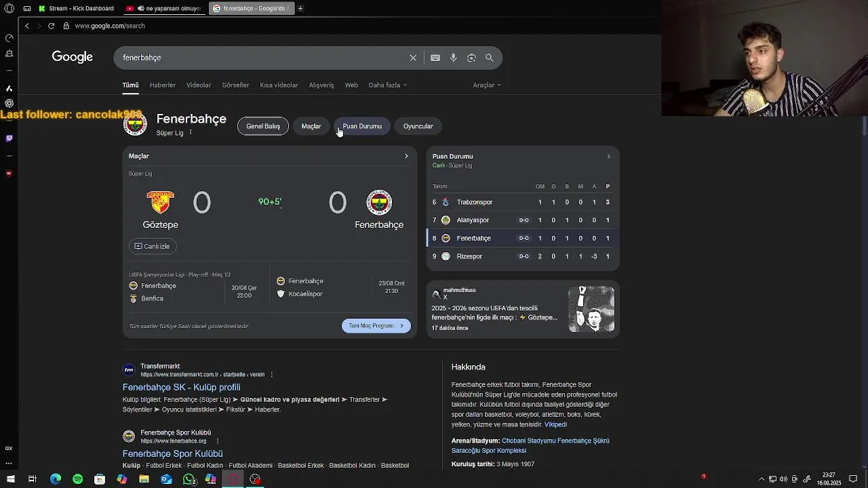
Task: Mute the YouTube tab via its speaker icon
Action: pyautogui.click(x=141, y=9)
